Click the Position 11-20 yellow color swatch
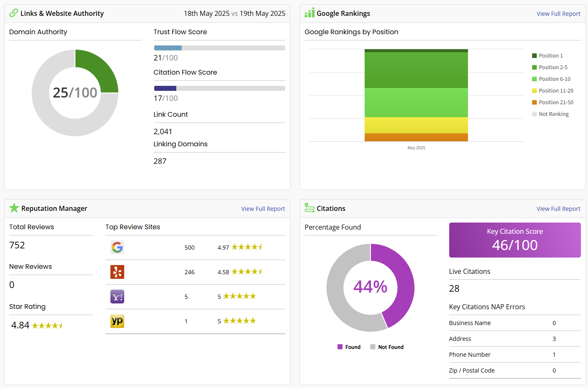Viewport: 588px width, 388px height. pos(534,91)
